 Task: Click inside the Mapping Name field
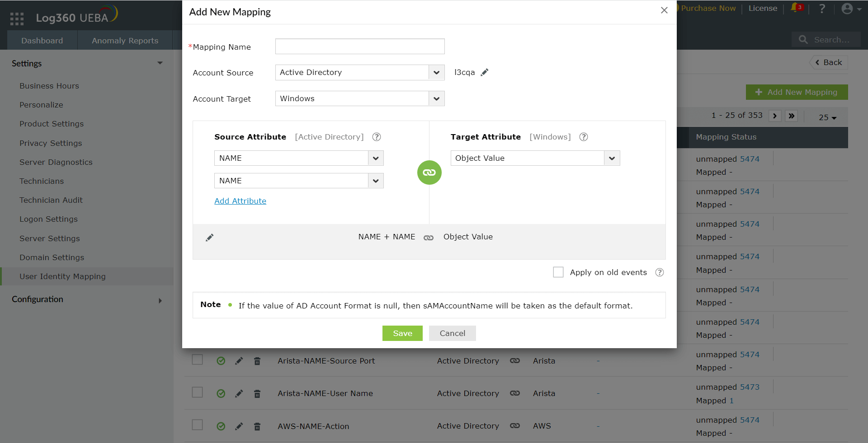click(359, 46)
